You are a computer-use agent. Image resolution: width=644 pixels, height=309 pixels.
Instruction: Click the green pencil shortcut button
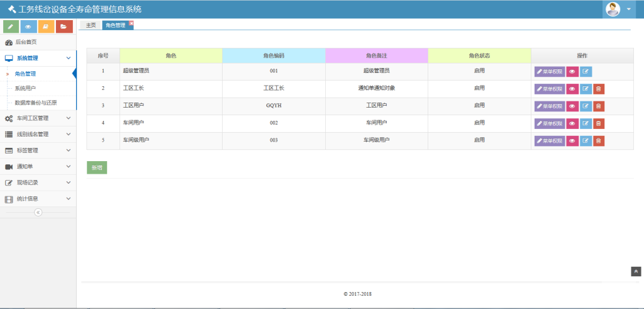point(11,26)
